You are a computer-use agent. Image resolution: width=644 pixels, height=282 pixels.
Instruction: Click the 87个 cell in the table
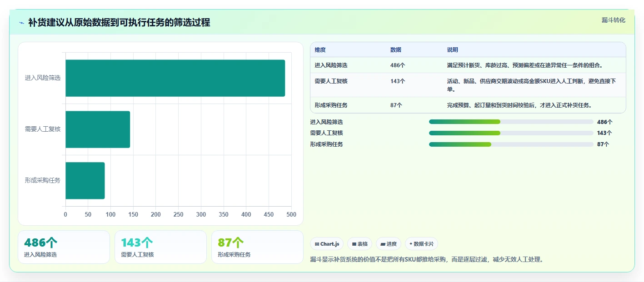point(396,105)
